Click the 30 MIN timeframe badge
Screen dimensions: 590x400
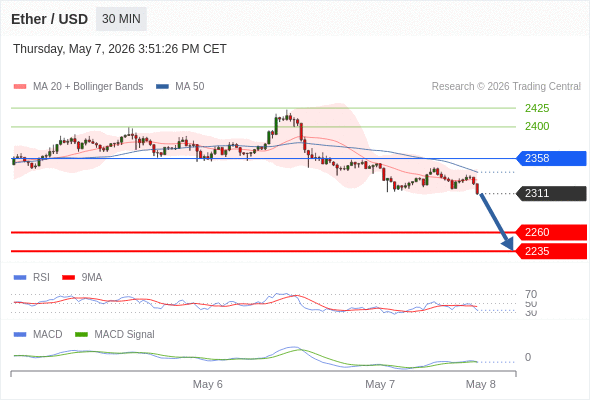click(x=121, y=19)
